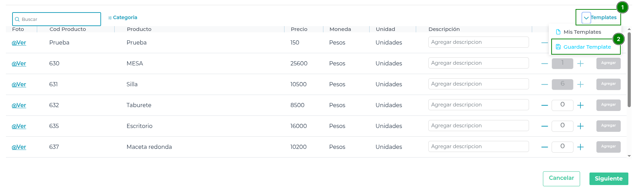
Task: Click the minus icon for Taburete row
Action: click(545, 105)
